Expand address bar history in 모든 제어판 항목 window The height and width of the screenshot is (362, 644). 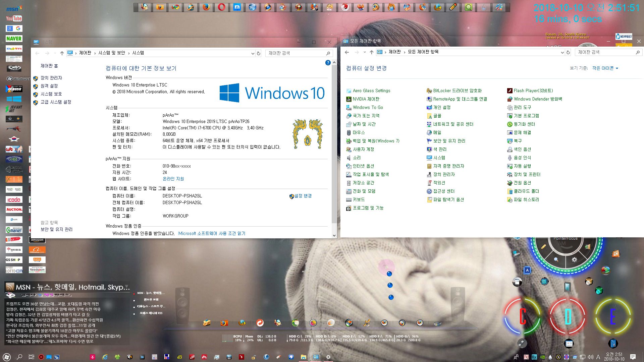pos(562,52)
